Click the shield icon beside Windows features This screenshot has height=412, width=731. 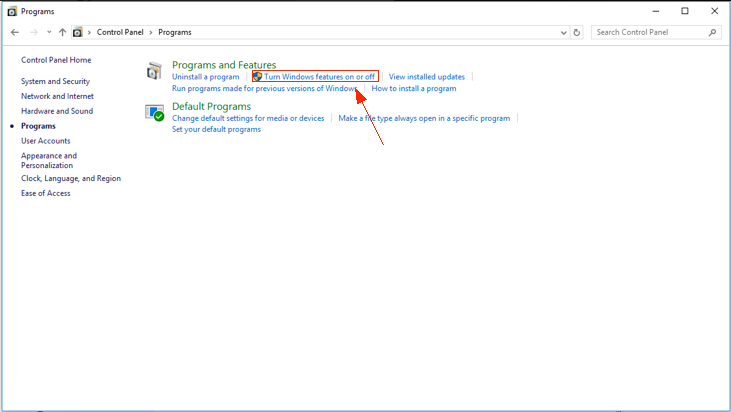[x=258, y=76]
